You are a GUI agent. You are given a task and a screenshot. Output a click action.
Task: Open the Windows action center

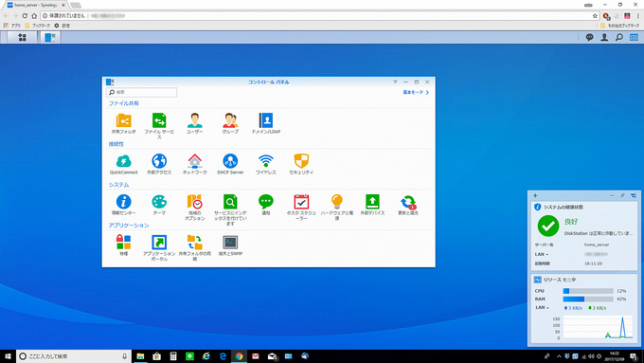634,356
